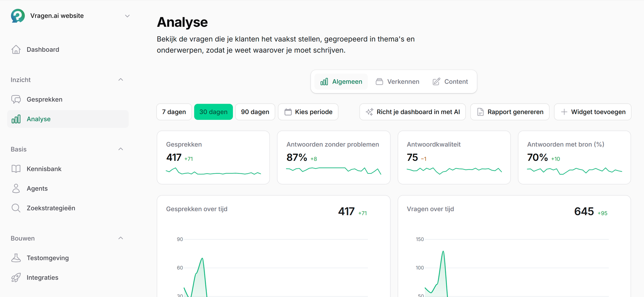Click the 70% value
The image size is (644, 297).
point(537,158)
